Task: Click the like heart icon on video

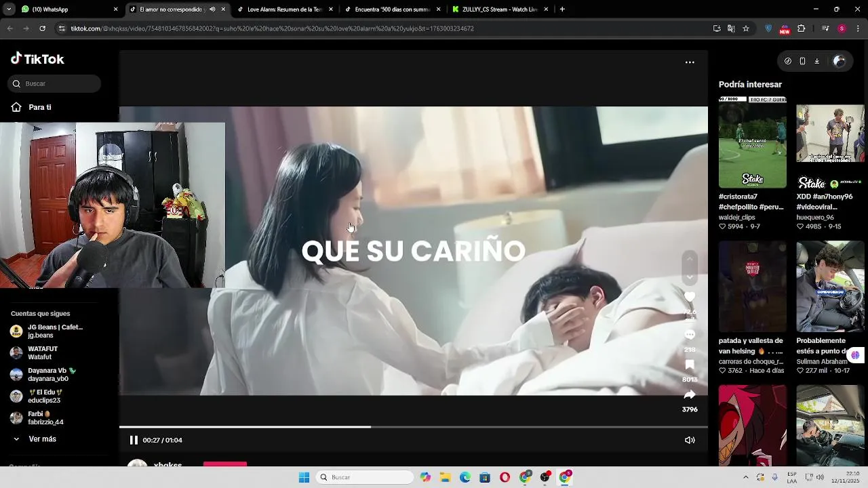Action: pyautogui.click(x=690, y=297)
